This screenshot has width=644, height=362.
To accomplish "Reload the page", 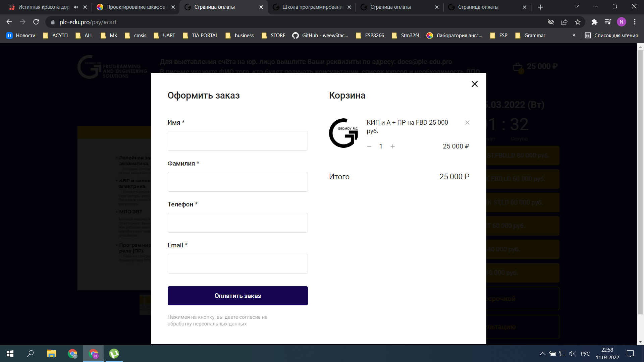I will pyautogui.click(x=36, y=22).
